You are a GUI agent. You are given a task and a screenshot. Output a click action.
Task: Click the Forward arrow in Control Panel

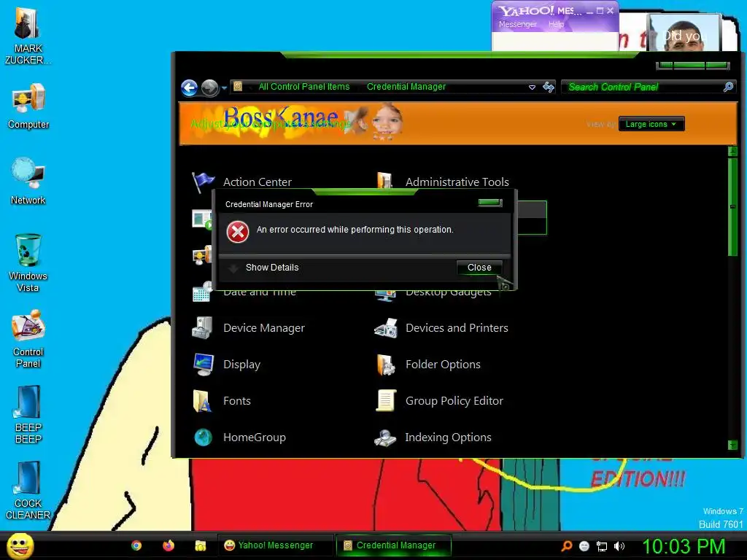point(209,87)
